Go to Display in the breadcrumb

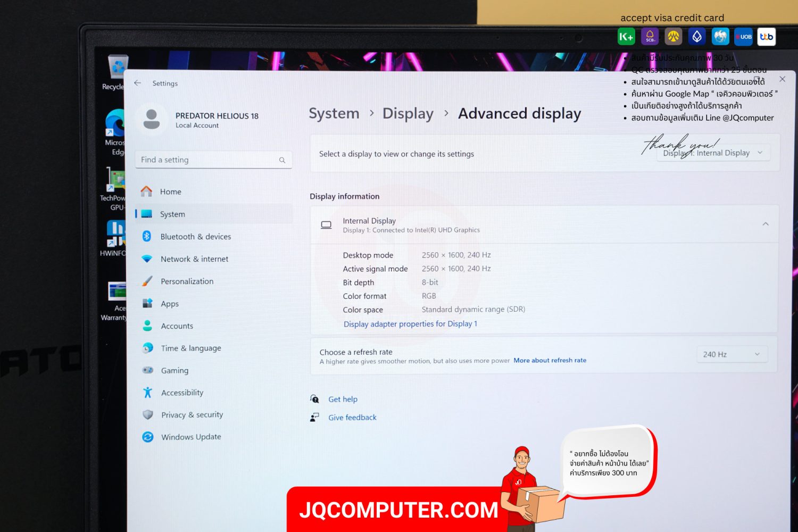[x=408, y=113]
